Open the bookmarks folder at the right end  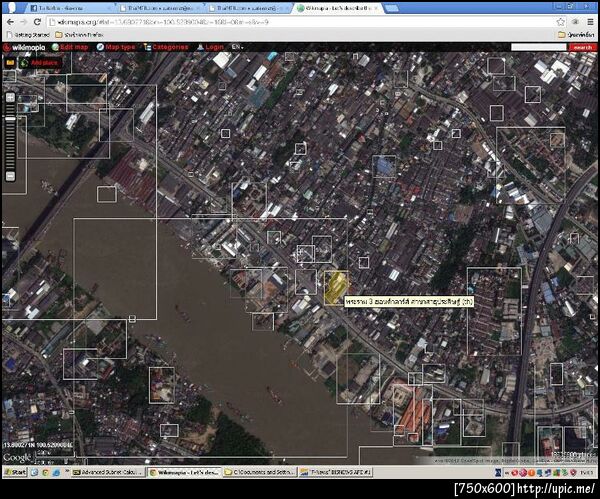coord(576,35)
